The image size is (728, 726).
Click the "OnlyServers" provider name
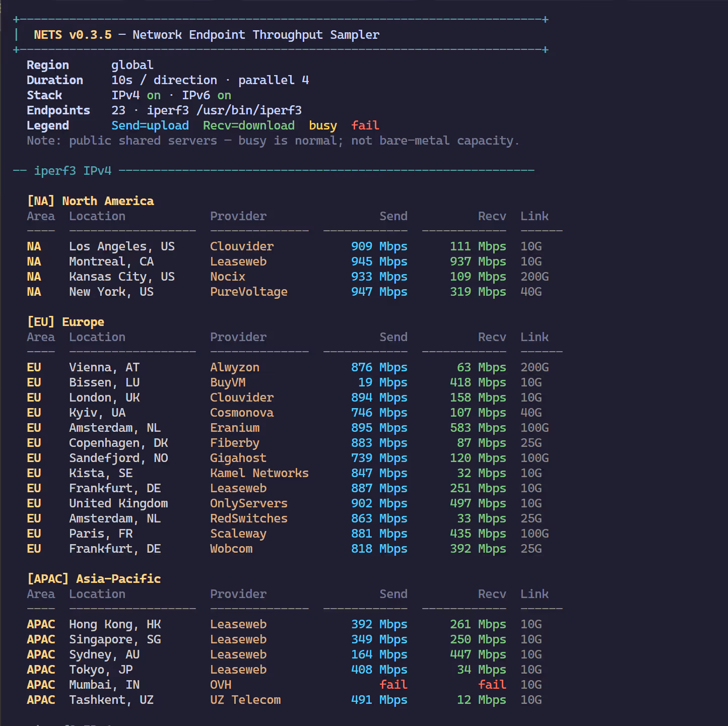click(249, 503)
